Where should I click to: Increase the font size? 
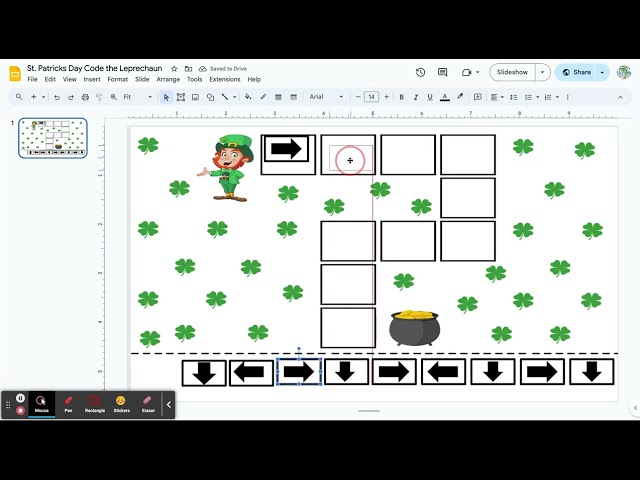click(386, 97)
